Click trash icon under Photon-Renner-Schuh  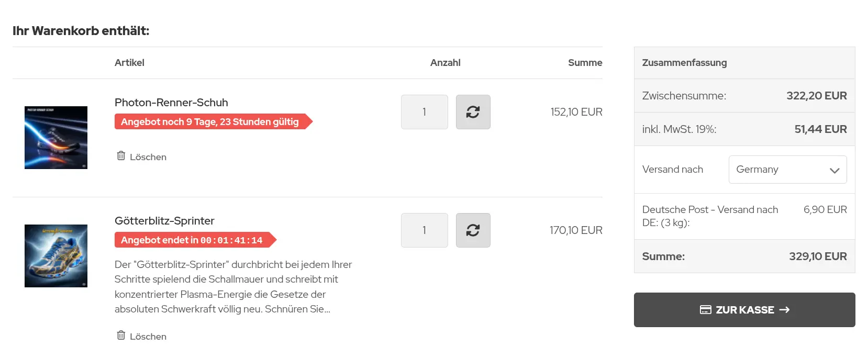tap(121, 155)
